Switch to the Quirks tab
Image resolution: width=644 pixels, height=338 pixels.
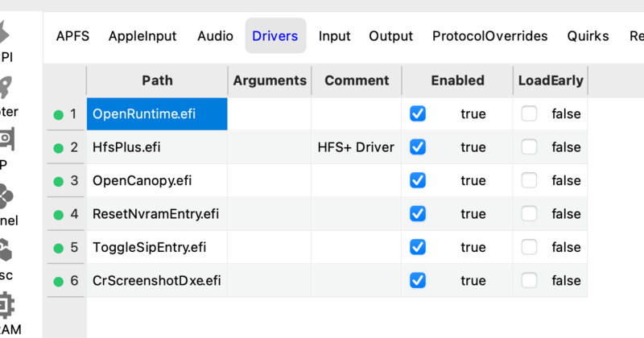[588, 36]
